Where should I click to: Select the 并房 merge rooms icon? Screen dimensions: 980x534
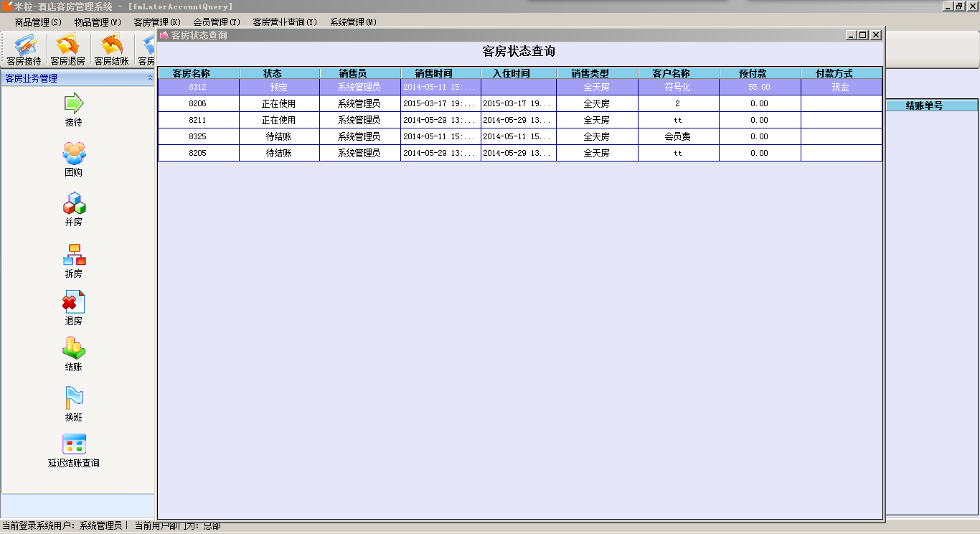coord(74,204)
